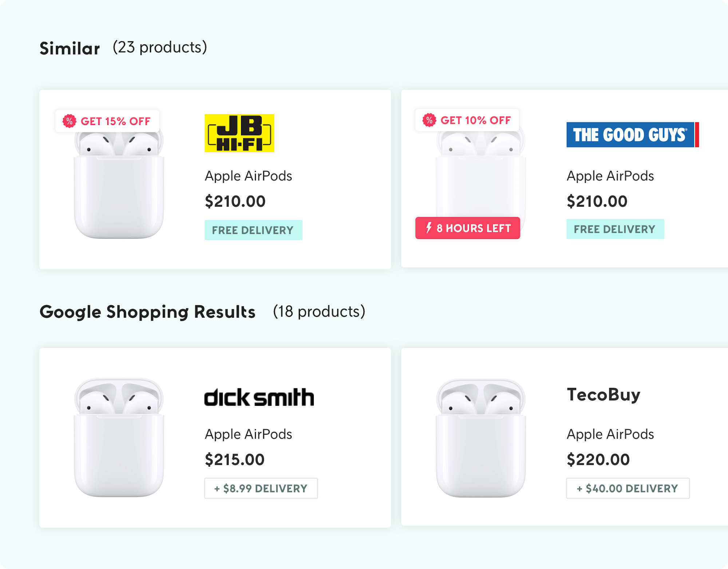Click the Google Shopping Results heading
728x569 pixels.
pyautogui.click(x=147, y=312)
